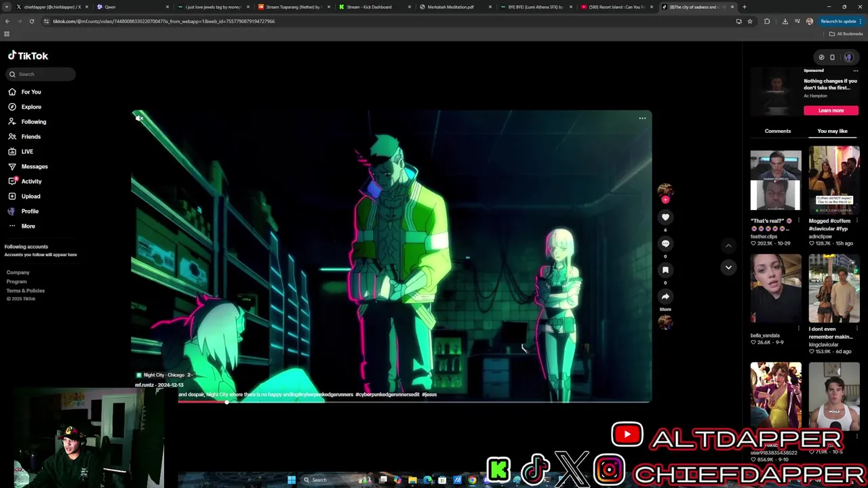Open Messages in the sidebar
This screenshot has width=868, height=488.
coord(34,166)
